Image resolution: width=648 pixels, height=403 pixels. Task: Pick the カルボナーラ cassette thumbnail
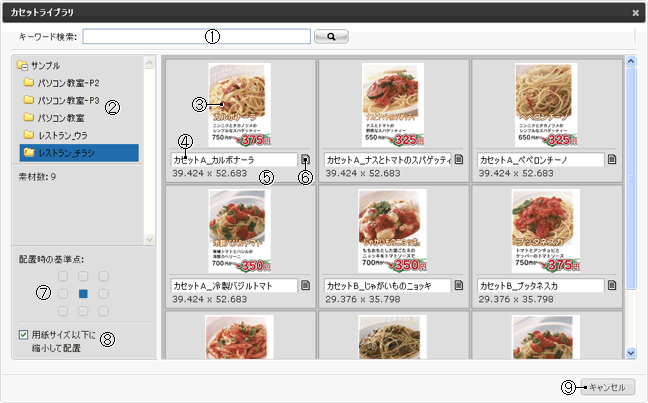coord(240,105)
